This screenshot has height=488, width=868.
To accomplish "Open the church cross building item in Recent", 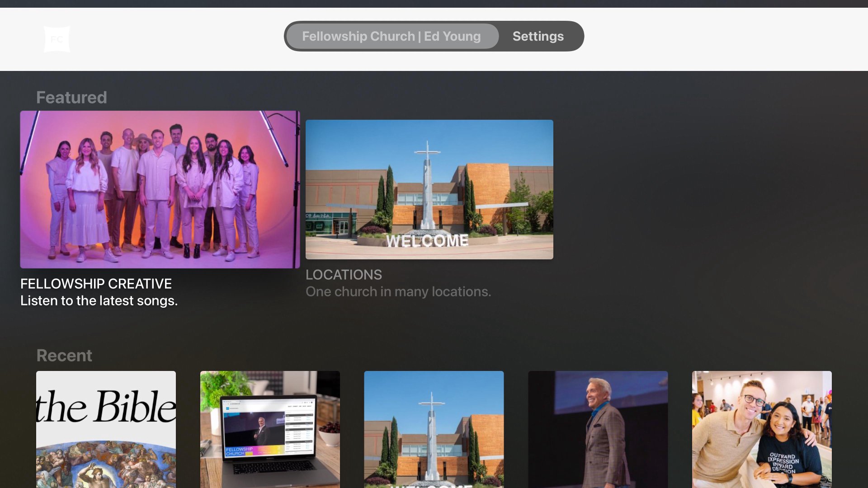I will coord(434,429).
